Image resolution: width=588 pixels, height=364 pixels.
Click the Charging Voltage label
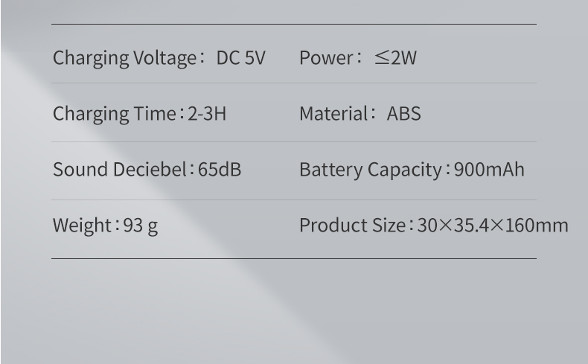[124, 58]
